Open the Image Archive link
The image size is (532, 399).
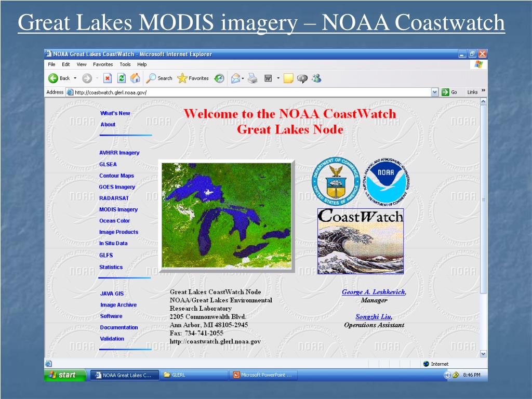[118, 304]
